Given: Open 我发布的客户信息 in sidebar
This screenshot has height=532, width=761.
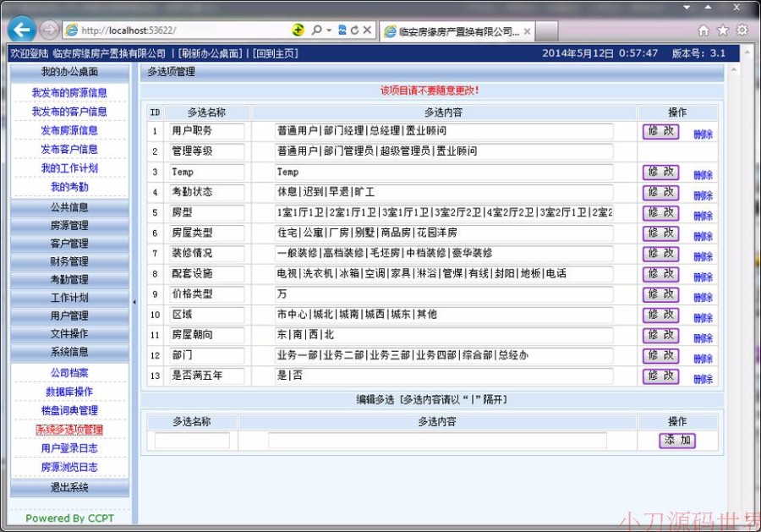Looking at the screenshot, I should (x=69, y=111).
